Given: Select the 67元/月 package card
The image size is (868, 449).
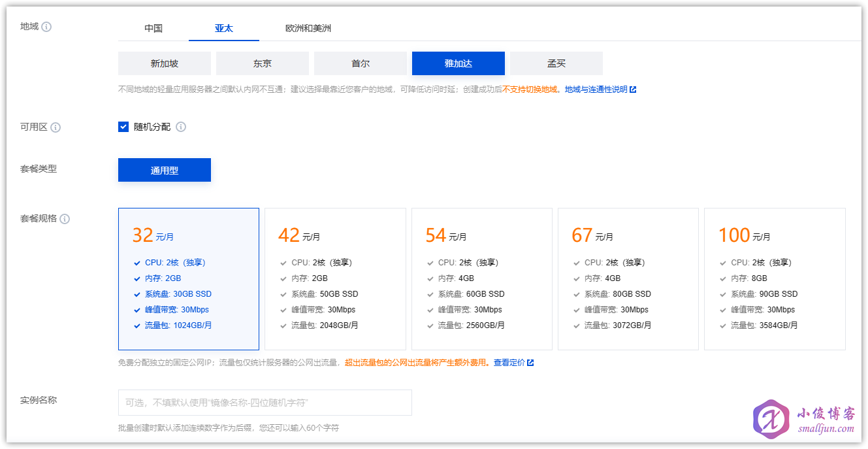Looking at the screenshot, I should click(628, 279).
